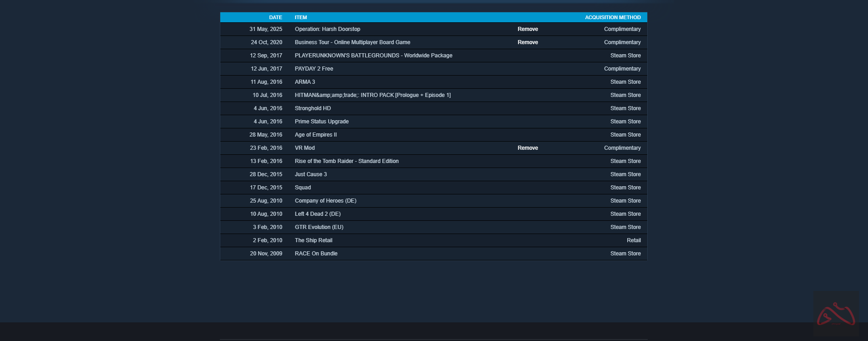Select the Prime Status Upgrade entry
Screen dimensions: 868x341
pos(321,122)
